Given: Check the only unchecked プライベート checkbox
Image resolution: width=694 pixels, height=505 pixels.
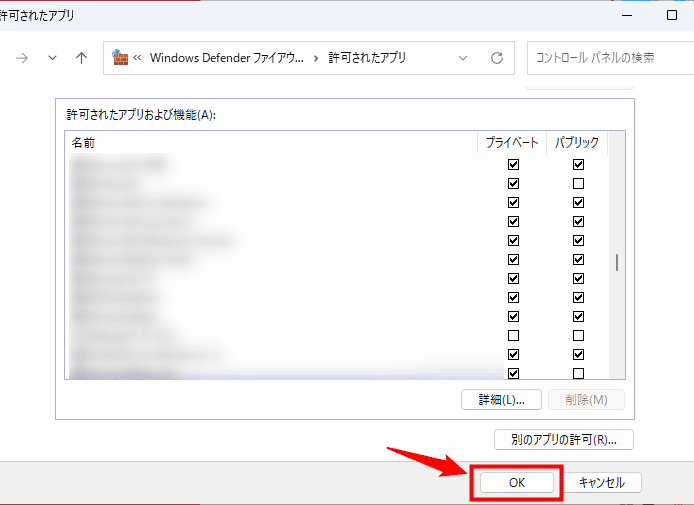Looking at the screenshot, I should coord(513,335).
